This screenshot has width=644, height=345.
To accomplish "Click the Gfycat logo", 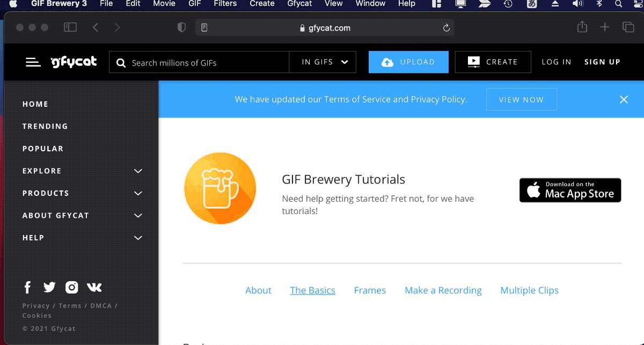I will click(74, 62).
